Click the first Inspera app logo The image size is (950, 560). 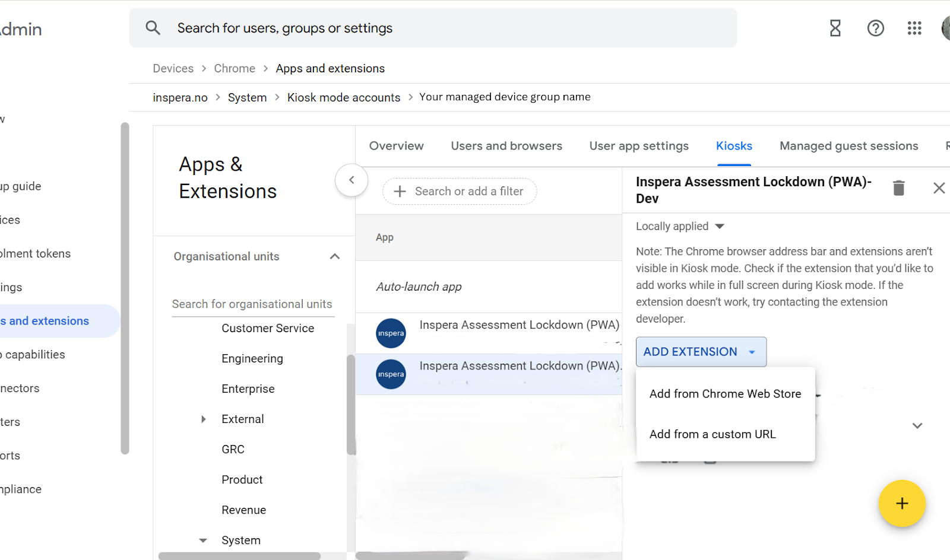[391, 333]
